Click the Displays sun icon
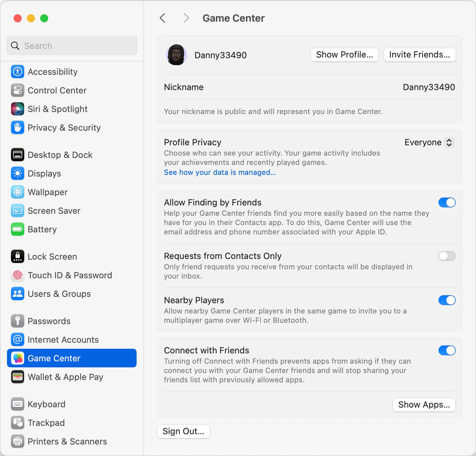The height and width of the screenshot is (456, 476). tap(17, 174)
